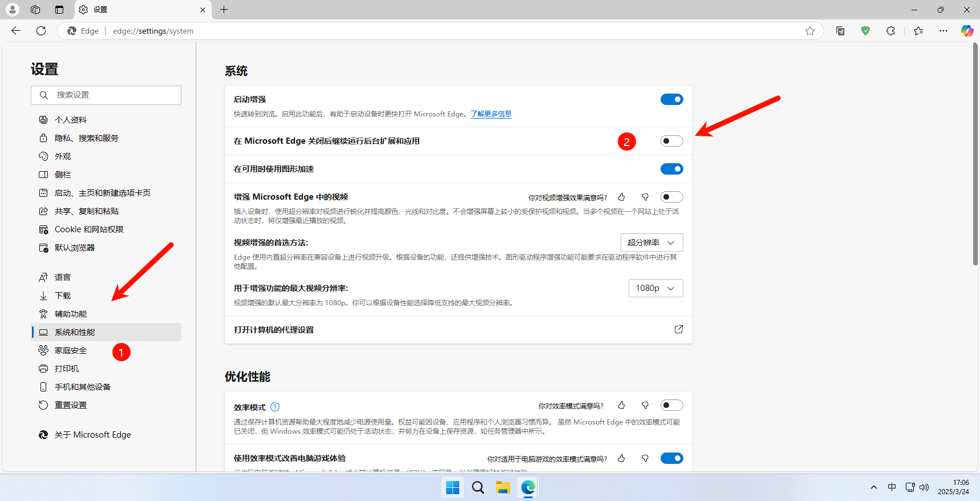Screen dimensions: 980x501
Task: Expand the system tray hidden icons chevron
Action: click(x=874, y=487)
